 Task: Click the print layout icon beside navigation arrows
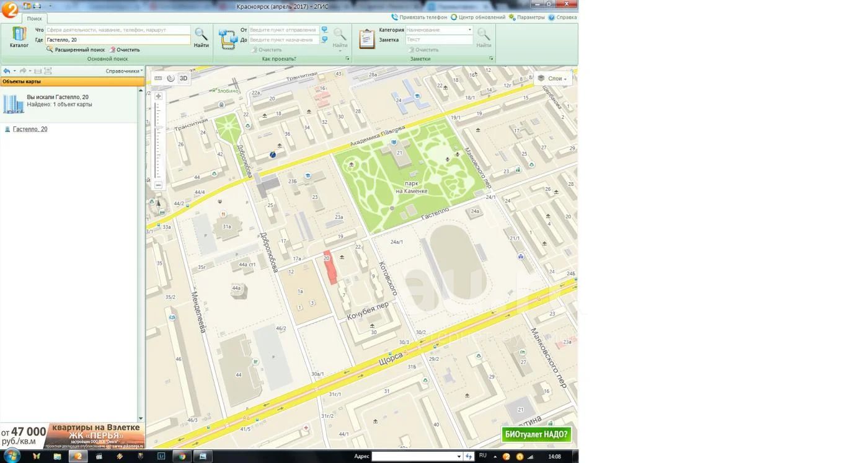pyautogui.click(x=38, y=71)
